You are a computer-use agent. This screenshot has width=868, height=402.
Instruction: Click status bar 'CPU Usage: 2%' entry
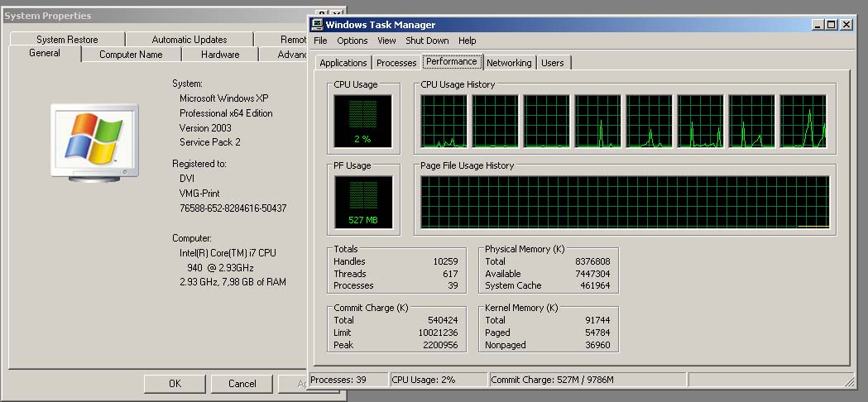pyautogui.click(x=439, y=380)
